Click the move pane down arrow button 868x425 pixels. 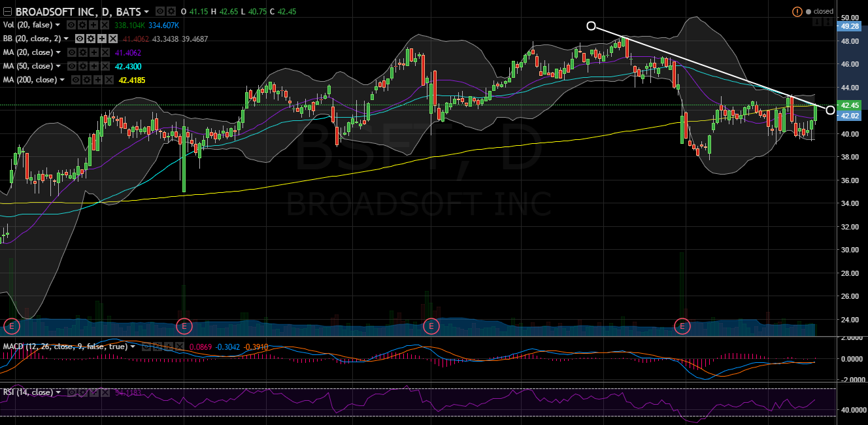(x=816, y=22)
